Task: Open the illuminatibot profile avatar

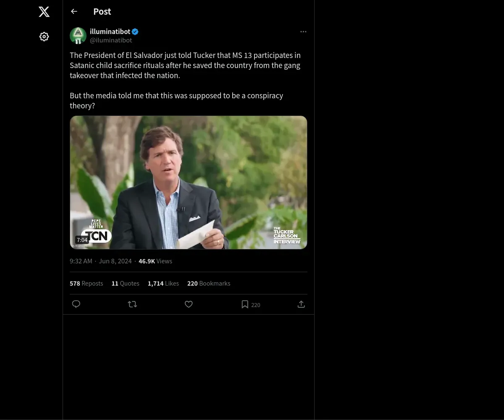Action: click(x=78, y=36)
